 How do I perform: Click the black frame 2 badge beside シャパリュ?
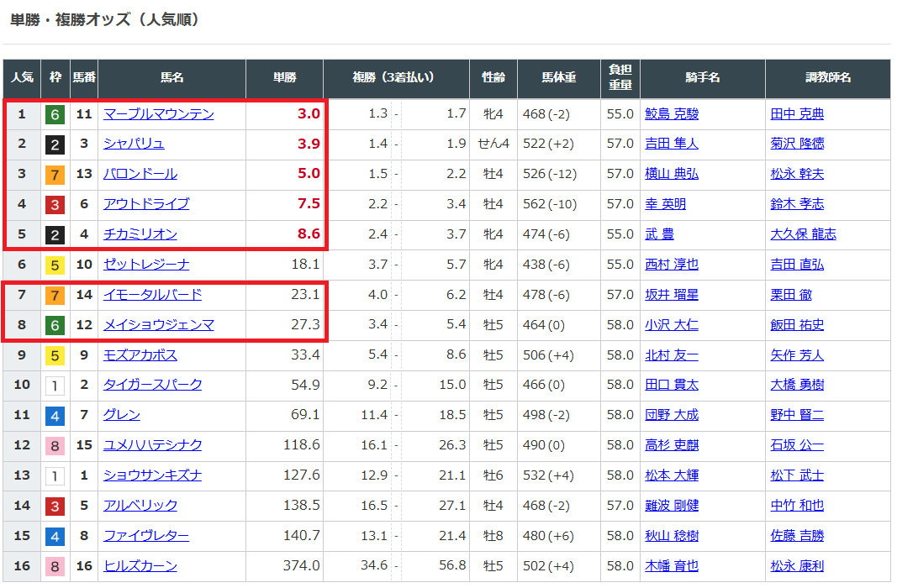[55, 144]
